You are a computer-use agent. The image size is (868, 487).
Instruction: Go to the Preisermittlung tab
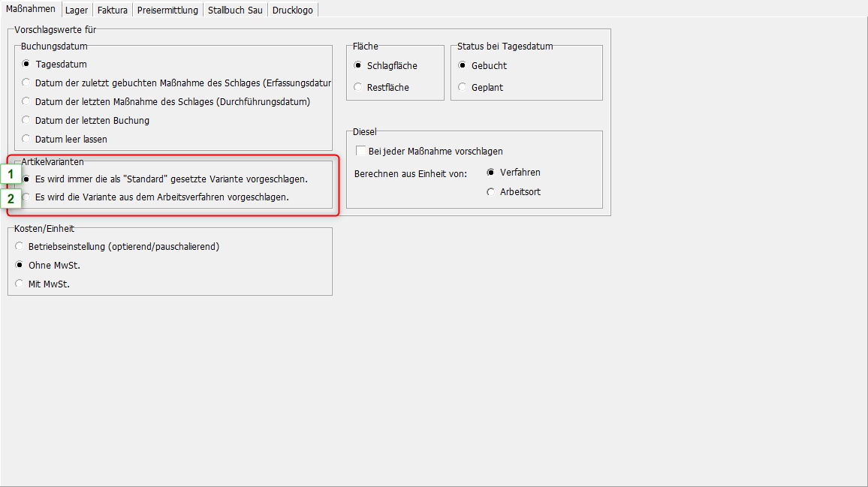coord(167,10)
